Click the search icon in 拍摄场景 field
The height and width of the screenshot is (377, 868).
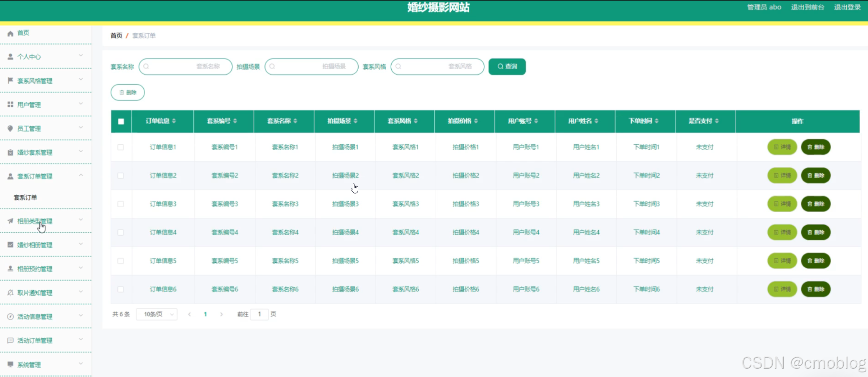click(272, 66)
